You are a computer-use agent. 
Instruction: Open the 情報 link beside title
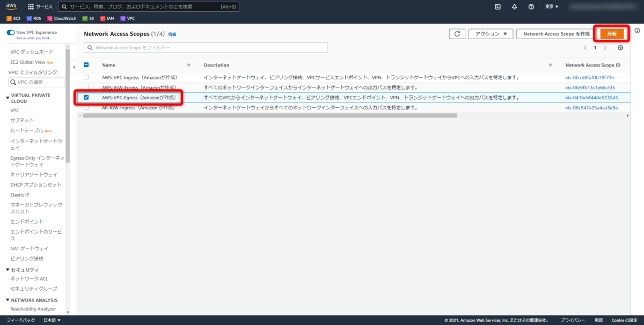[x=172, y=34]
